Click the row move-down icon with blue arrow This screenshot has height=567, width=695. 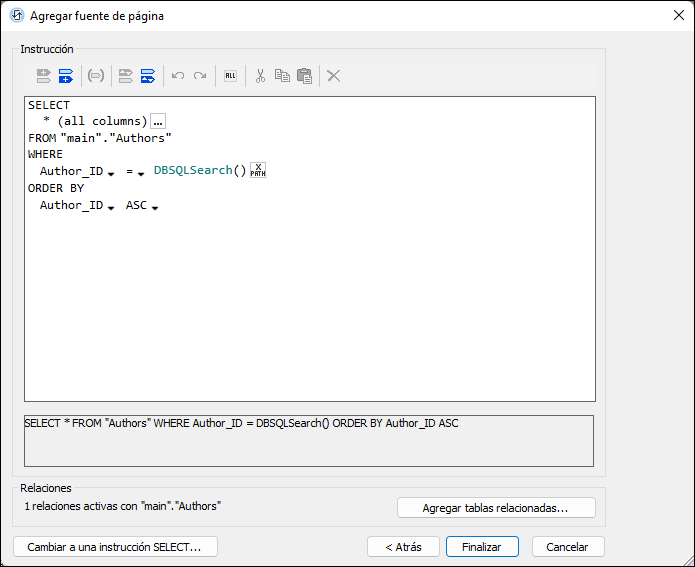[x=148, y=75]
